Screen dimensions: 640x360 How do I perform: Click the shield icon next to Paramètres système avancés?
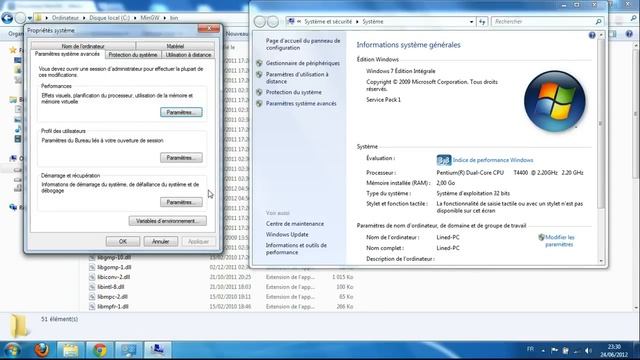pos(259,104)
